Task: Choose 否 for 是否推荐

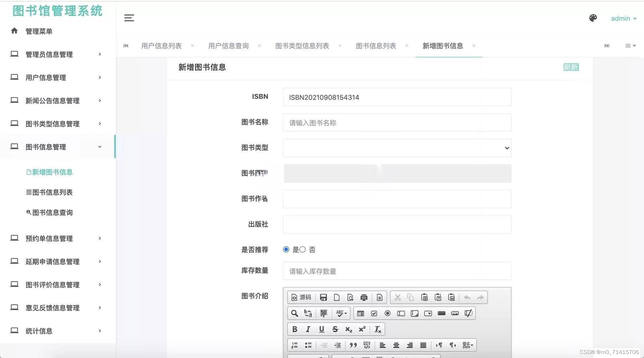Action: (x=303, y=249)
